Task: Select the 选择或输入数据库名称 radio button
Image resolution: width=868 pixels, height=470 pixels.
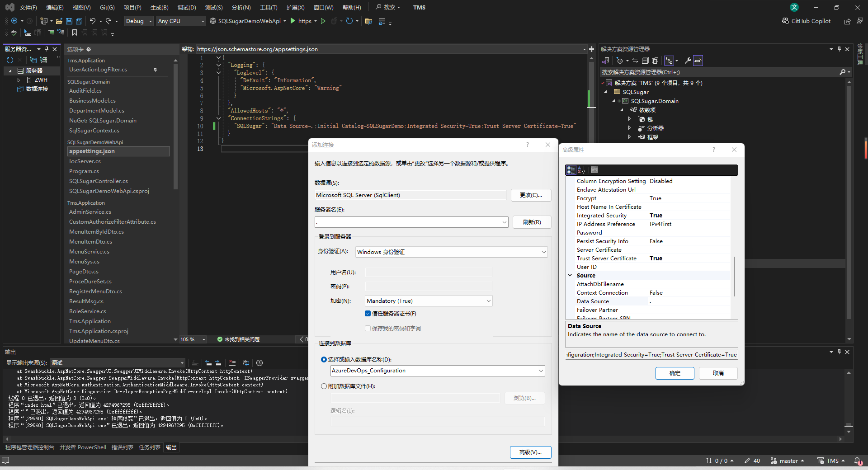Action: (324, 359)
